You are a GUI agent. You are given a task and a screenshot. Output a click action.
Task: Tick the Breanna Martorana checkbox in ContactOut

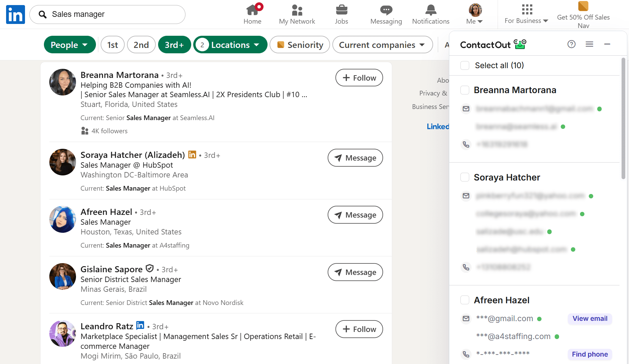(465, 90)
